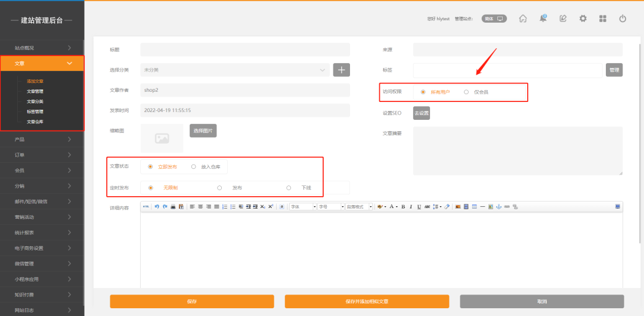Open the 字体 font dropdown in editor

[302, 207]
